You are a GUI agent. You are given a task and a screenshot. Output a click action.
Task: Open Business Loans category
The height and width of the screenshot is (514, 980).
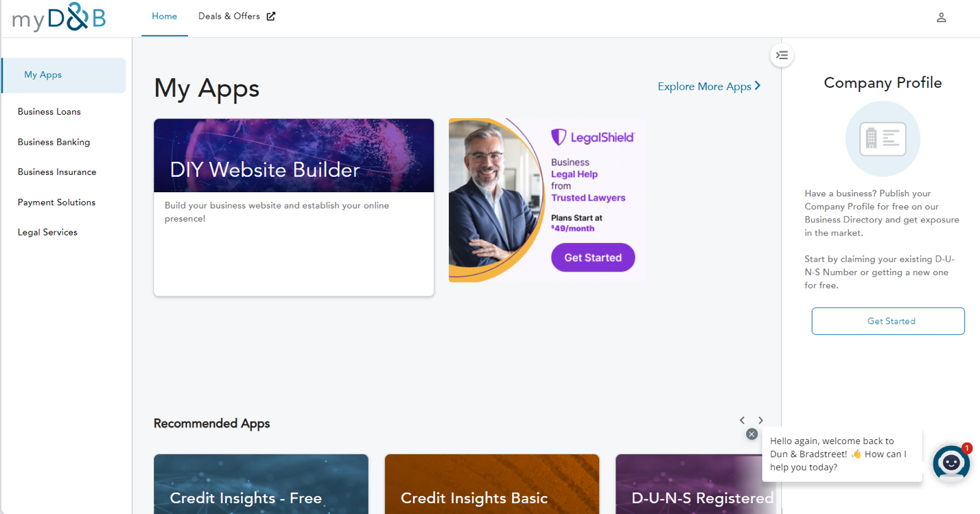click(x=49, y=112)
